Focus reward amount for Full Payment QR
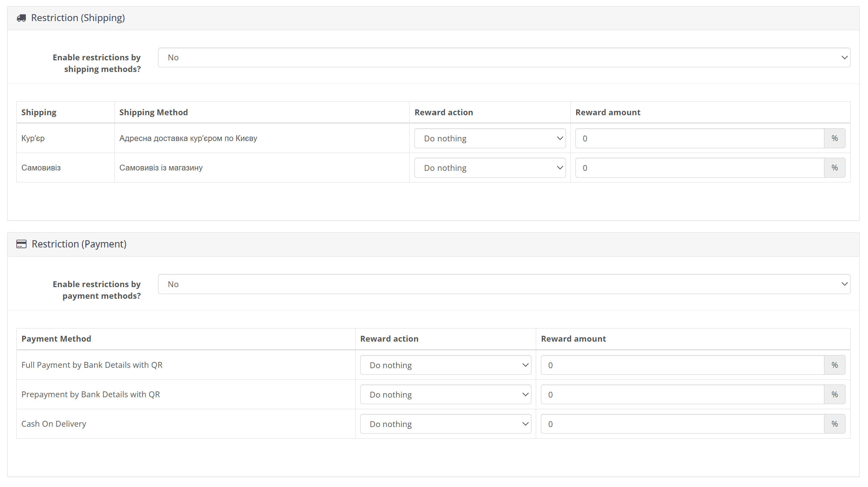868x487 pixels. pyautogui.click(x=683, y=365)
